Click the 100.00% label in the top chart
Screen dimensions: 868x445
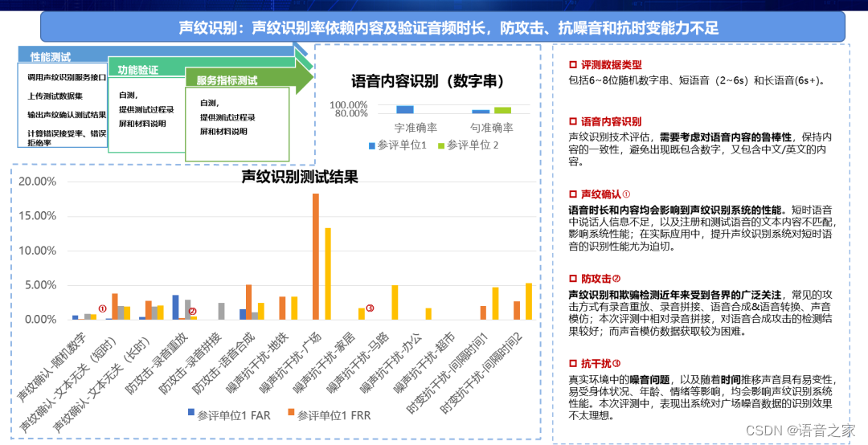(x=349, y=105)
